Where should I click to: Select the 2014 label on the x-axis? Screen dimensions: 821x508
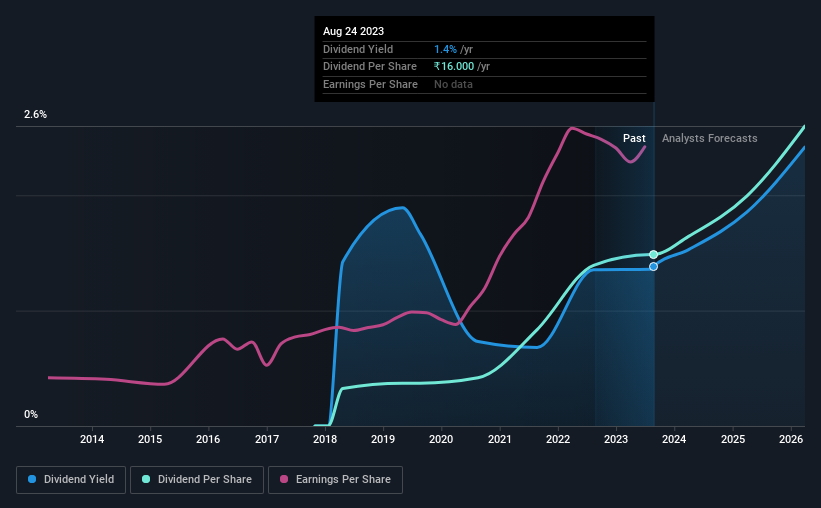pyautogui.click(x=92, y=439)
